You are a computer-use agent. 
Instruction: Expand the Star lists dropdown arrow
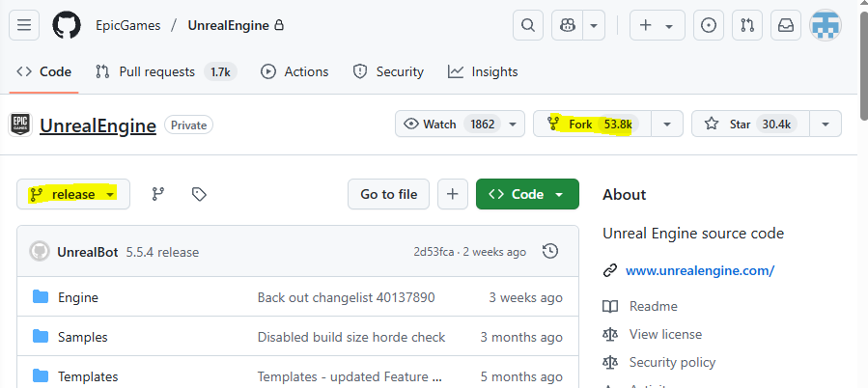click(826, 124)
